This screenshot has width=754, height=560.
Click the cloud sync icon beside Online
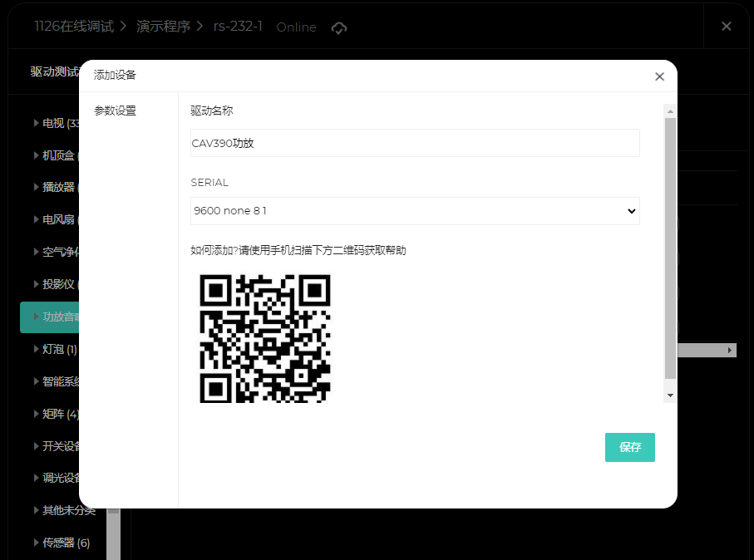coord(338,27)
